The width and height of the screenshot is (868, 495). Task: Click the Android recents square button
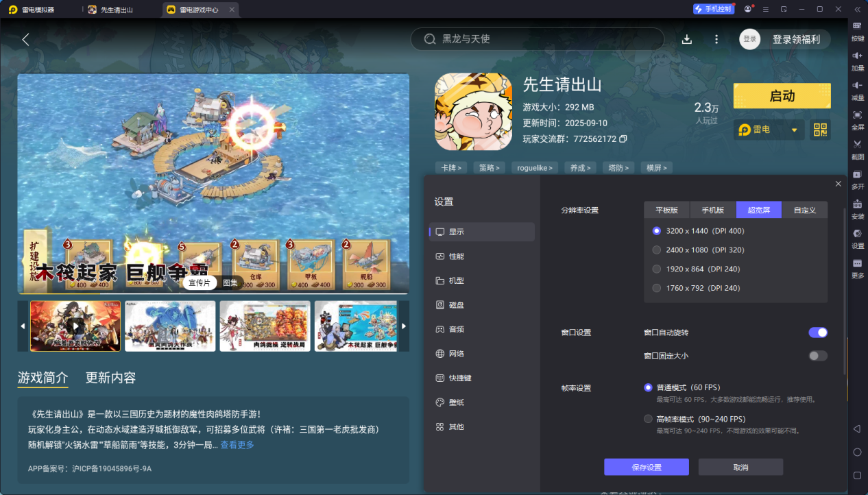(857, 475)
